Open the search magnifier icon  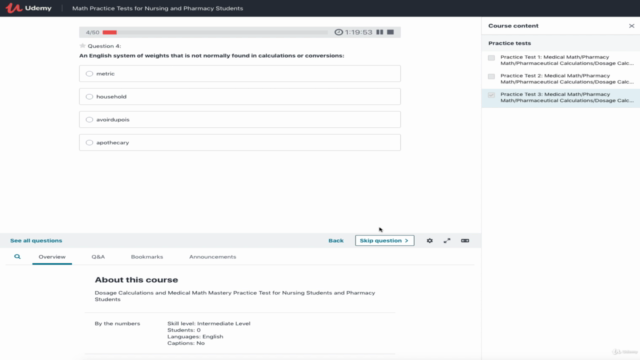click(17, 256)
